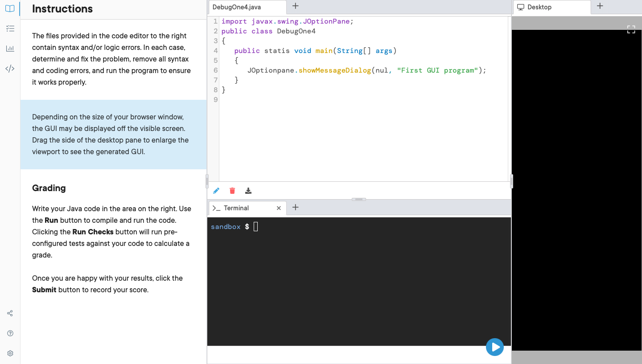Open the share icon in the sidebar
The height and width of the screenshot is (364, 642).
tap(10, 313)
